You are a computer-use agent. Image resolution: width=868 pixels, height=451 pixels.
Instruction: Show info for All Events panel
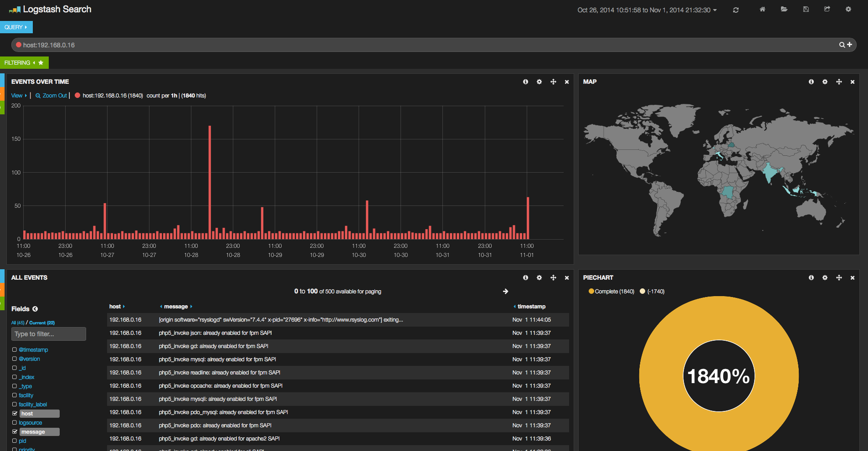coord(525,278)
